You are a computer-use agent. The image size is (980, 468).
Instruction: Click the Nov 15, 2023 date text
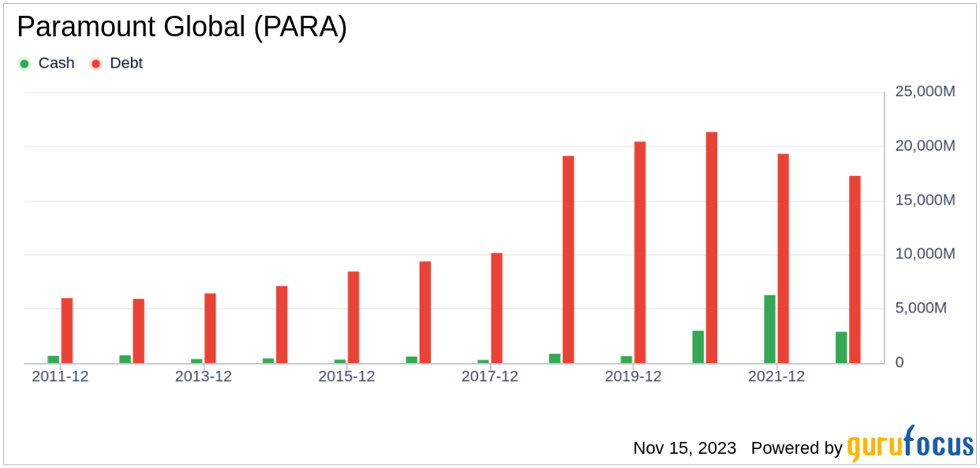(685, 448)
